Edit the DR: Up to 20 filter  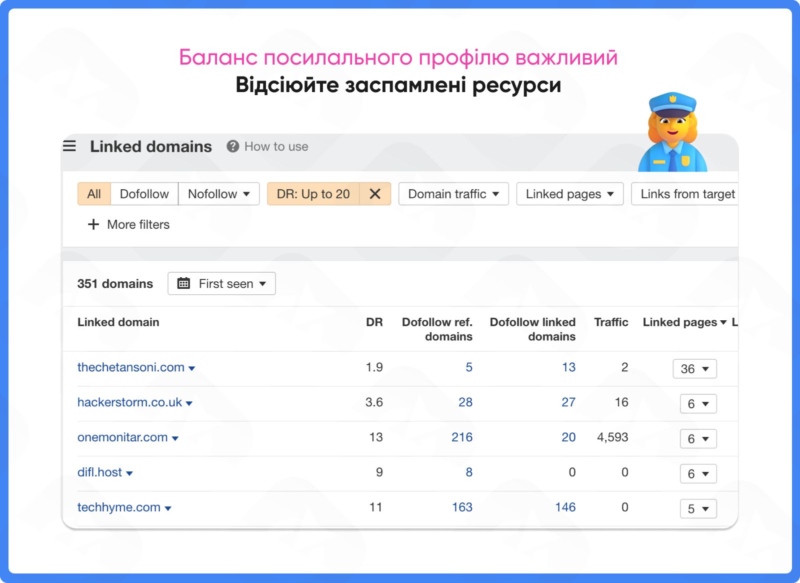[x=314, y=194]
